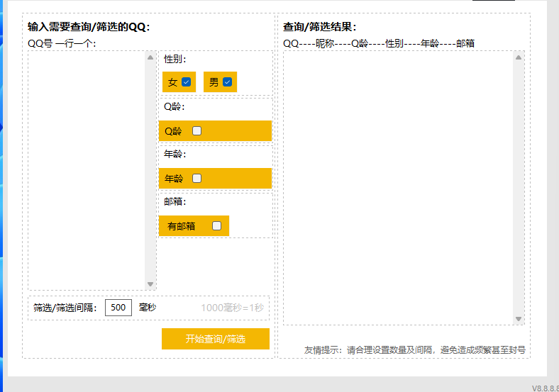
Task: Enable the Q龄 filter checkbox
Action: 197,131
